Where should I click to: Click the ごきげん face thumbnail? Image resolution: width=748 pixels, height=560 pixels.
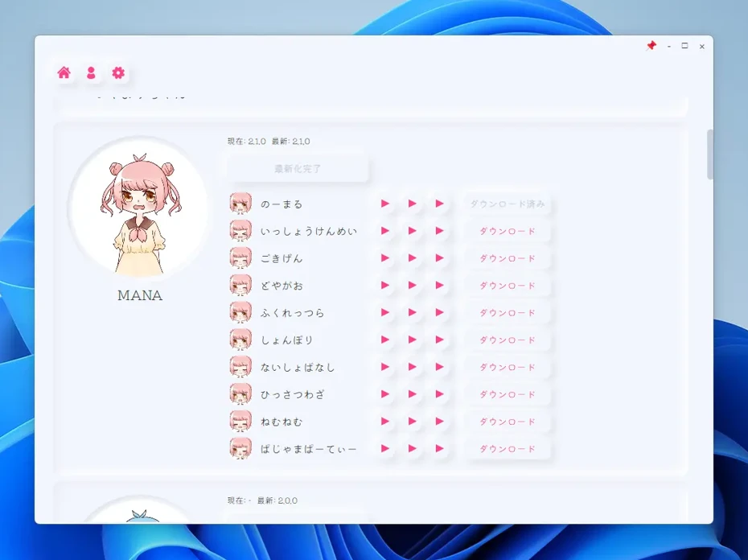coord(240,257)
